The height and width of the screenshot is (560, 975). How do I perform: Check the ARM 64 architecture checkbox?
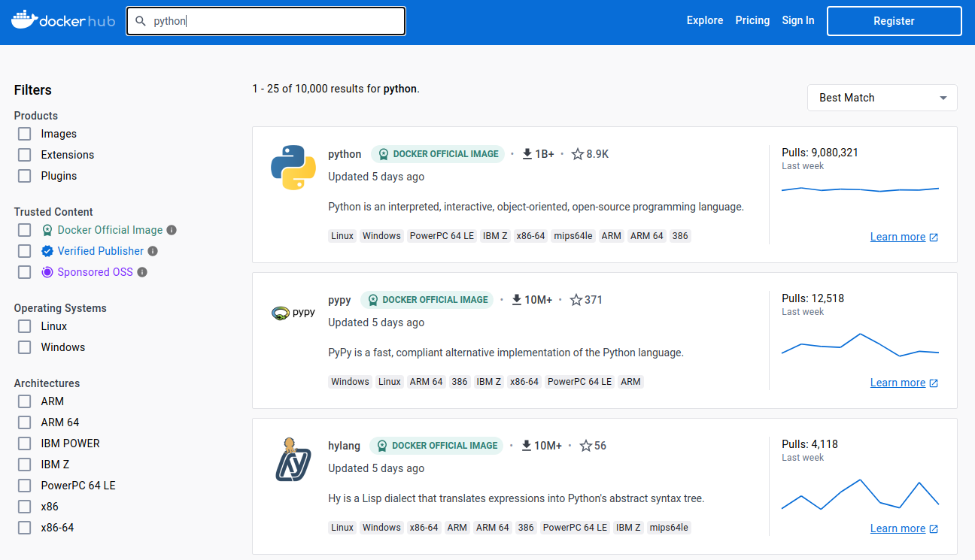pyautogui.click(x=25, y=422)
